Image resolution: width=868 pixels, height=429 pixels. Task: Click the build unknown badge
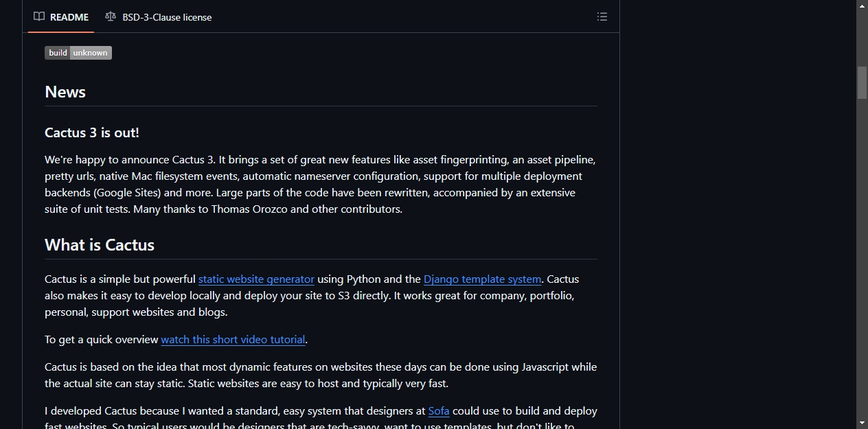click(78, 53)
